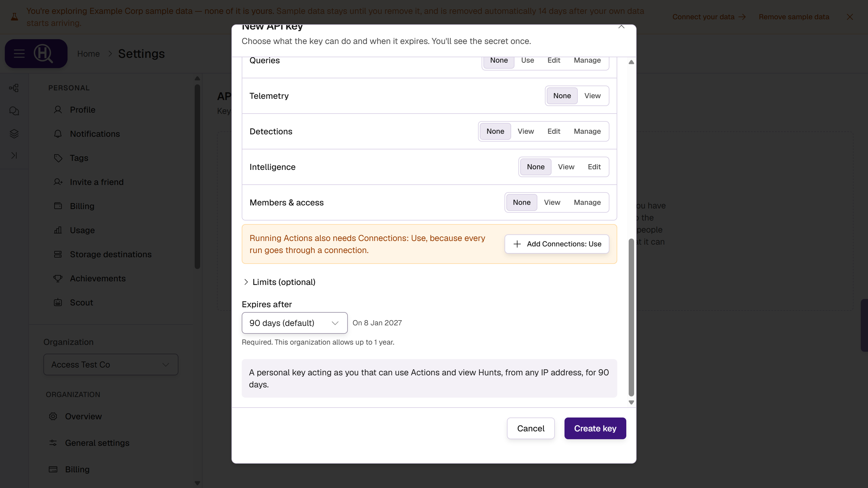Click the settings sidebar scrollbar thumb
This screenshot has width=868, height=488.
point(197,176)
